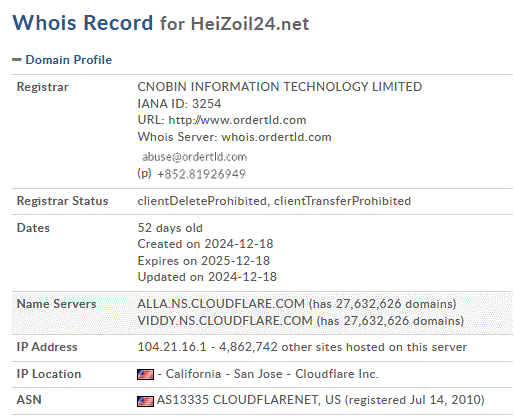
Task: Click the clientTransferProhibited status text
Action: (x=342, y=201)
